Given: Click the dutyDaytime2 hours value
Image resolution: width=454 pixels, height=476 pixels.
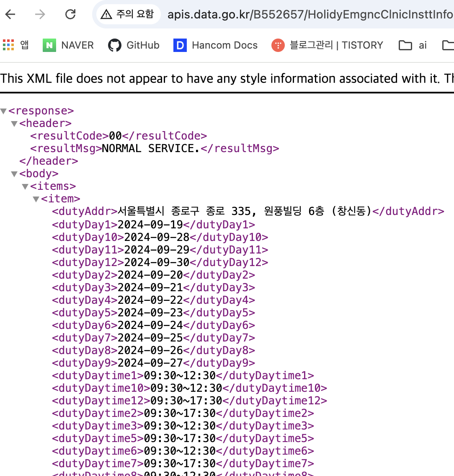Looking at the screenshot, I should (x=180, y=414).
